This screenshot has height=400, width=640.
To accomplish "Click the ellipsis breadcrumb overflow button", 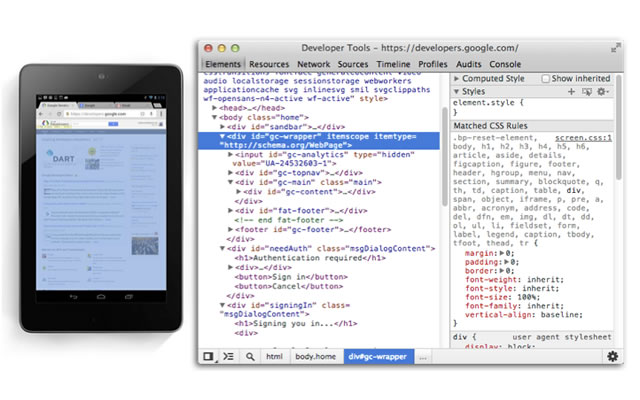I will 423,357.
